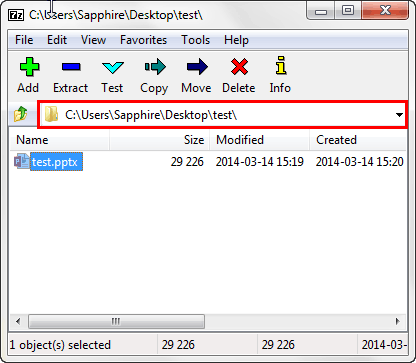Expand the address bar path dropdown

(399, 115)
